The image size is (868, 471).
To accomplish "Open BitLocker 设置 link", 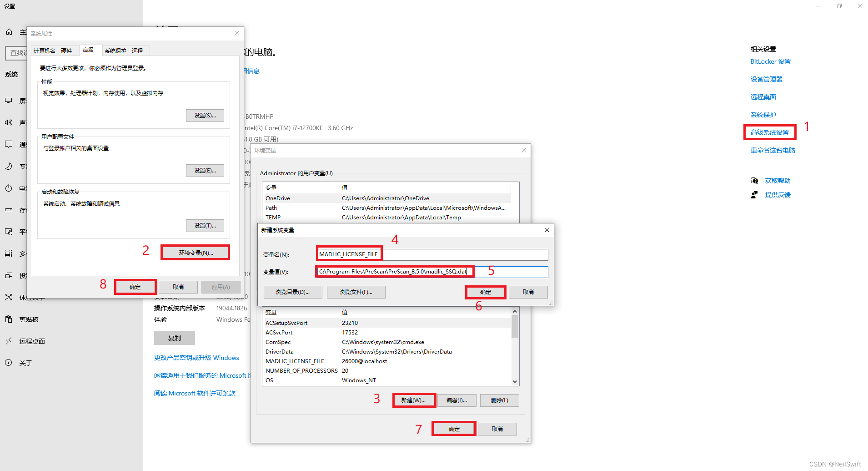I will click(x=770, y=61).
